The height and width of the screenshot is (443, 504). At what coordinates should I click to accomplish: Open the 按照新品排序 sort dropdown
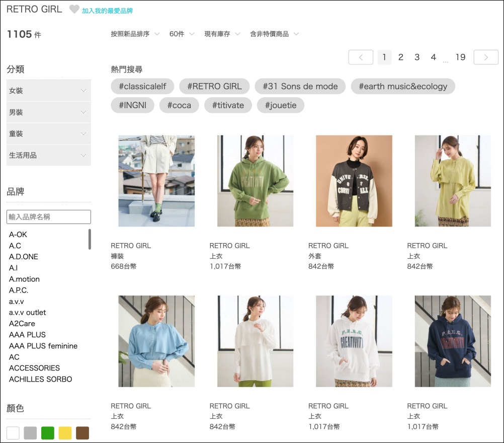(x=135, y=34)
